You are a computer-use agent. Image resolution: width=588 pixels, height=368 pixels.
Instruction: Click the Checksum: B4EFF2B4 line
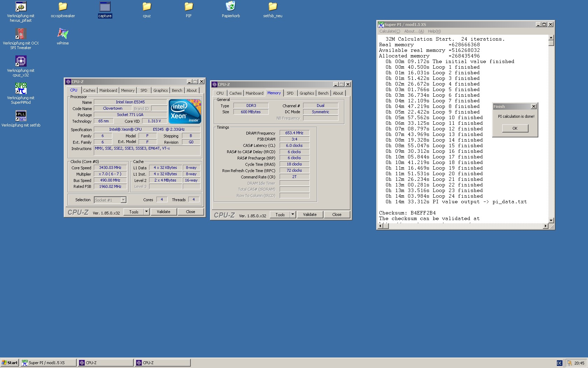pyautogui.click(x=407, y=213)
